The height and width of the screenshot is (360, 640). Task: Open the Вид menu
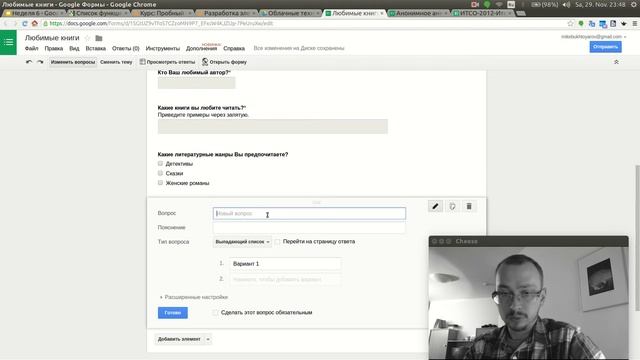click(x=74, y=48)
